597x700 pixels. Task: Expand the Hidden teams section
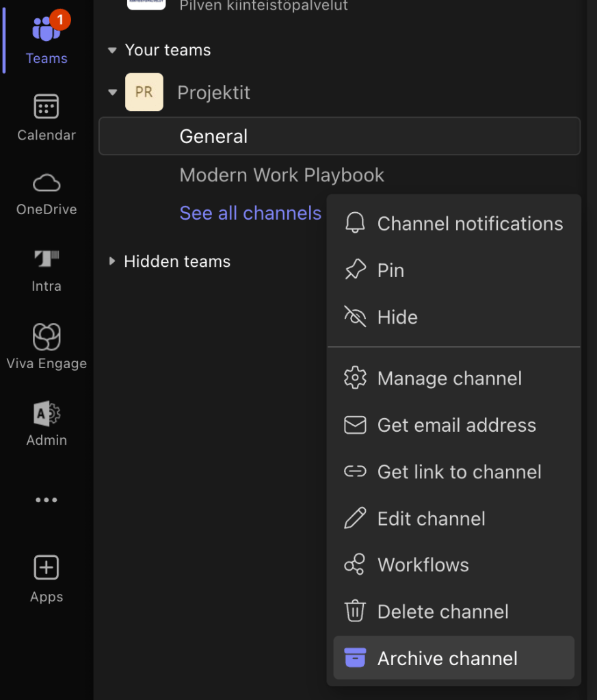112,261
